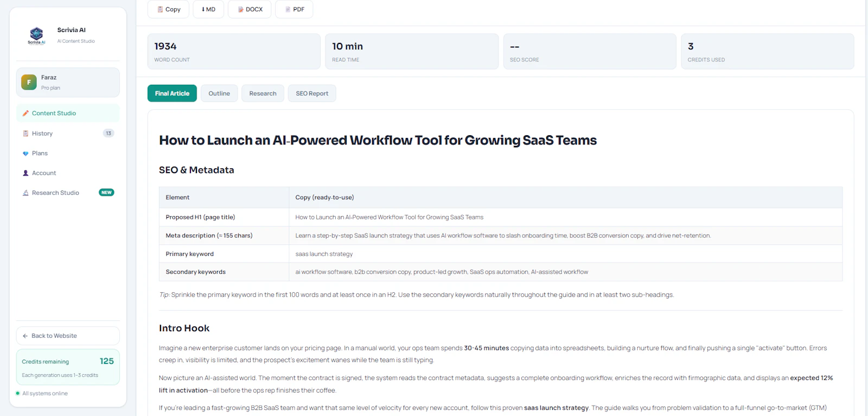The height and width of the screenshot is (416, 868).
Task: Click the Scrivia AI logo icon
Action: pyautogui.click(x=36, y=35)
